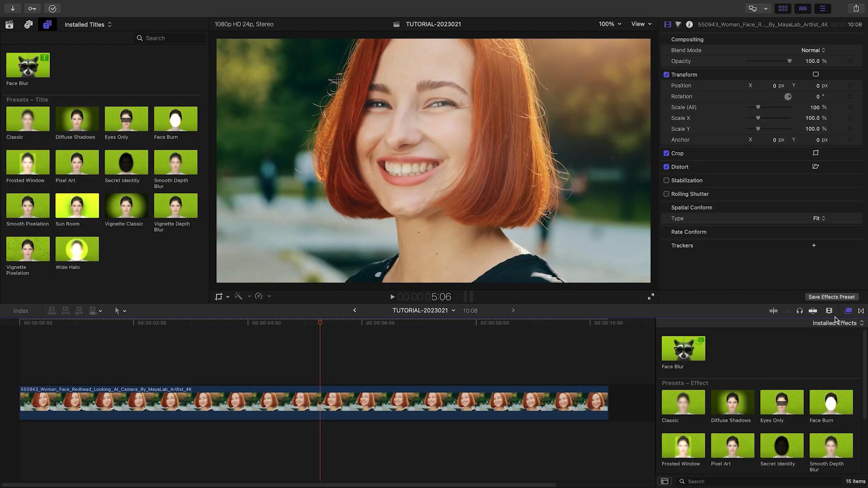The width and height of the screenshot is (868, 488).
Task: Click the import media arrow icon
Action: click(13, 8)
